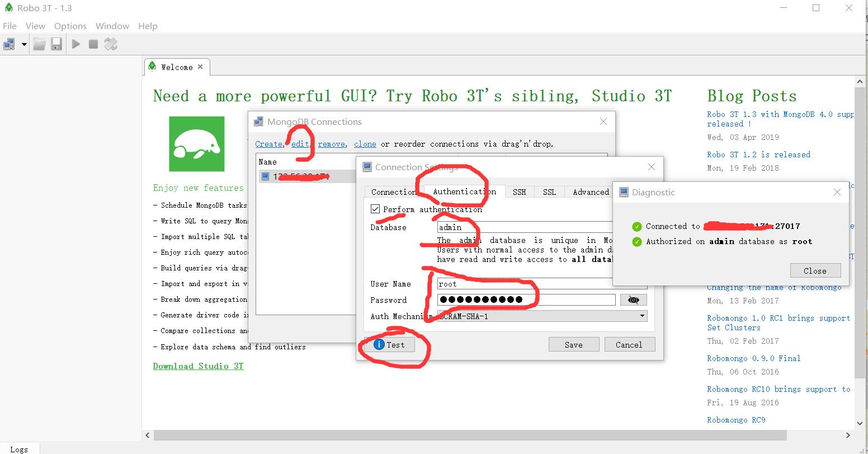Click the Download Studio 3T link
868x454 pixels.
click(199, 366)
